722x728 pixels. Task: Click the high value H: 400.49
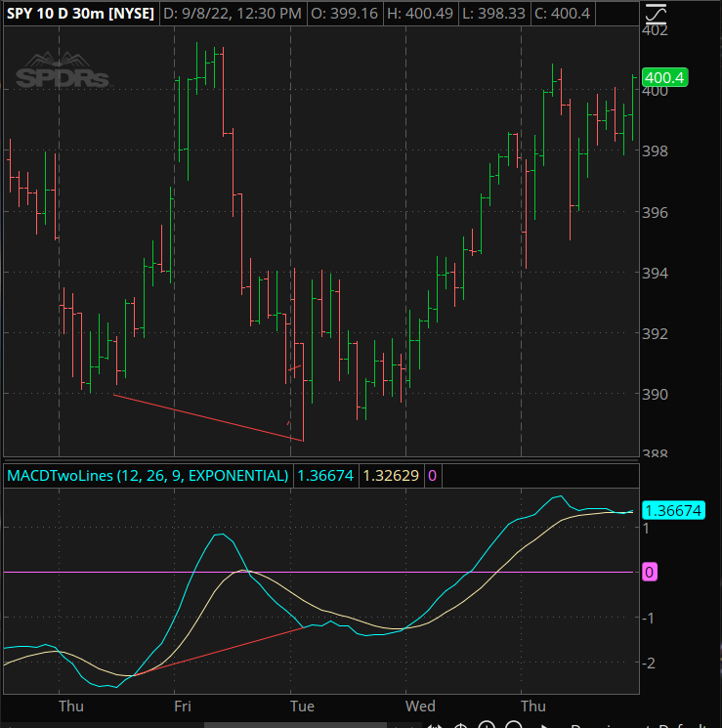[420, 14]
